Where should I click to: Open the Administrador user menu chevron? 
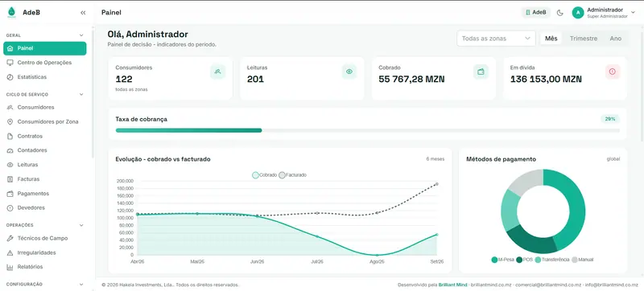633,13
